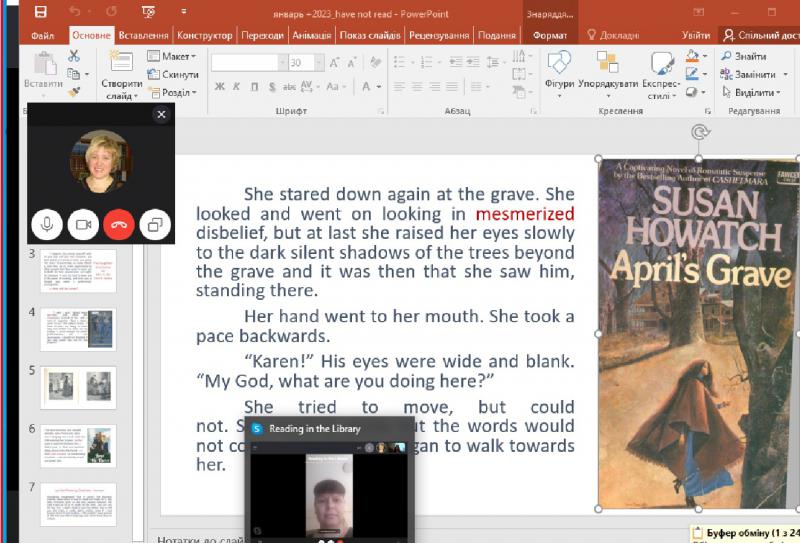Increase font size with the larger A icon
The height and width of the screenshot is (543, 800).
pos(334,63)
